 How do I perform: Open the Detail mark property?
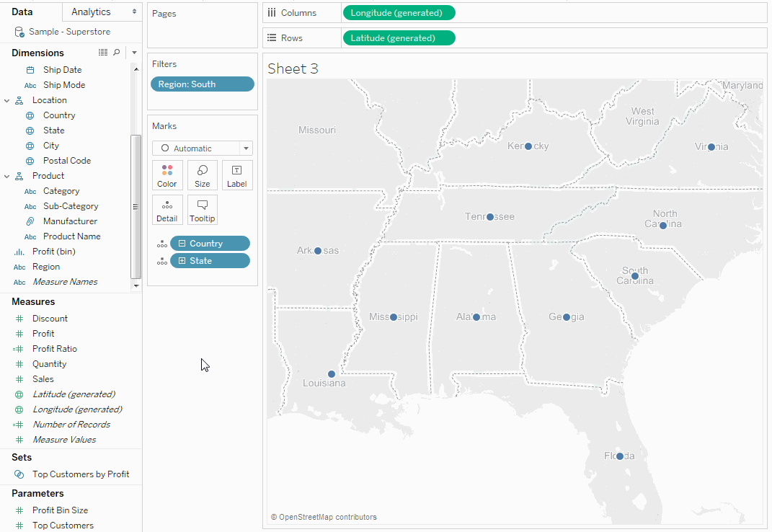tap(167, 210)
